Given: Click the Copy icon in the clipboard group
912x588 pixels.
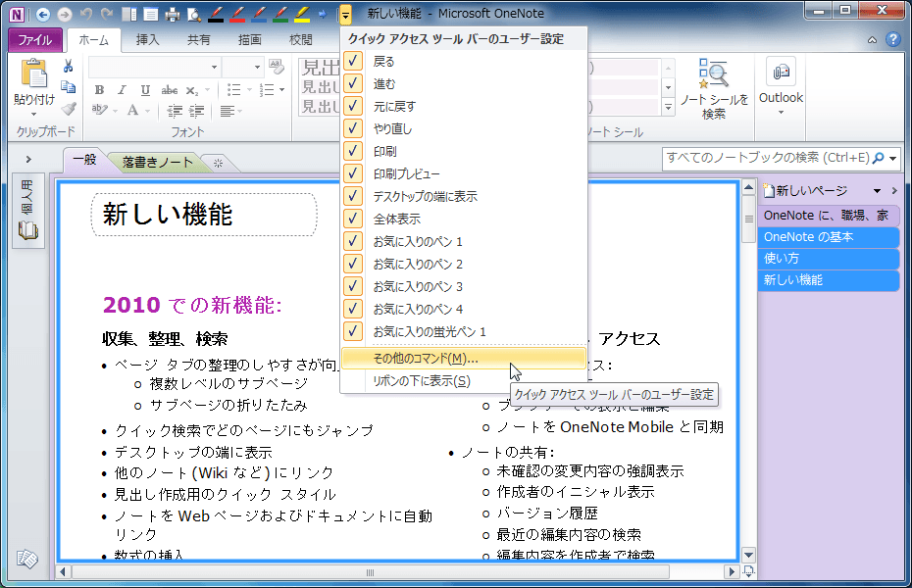Looking at the screenshot, I should [x=68, y=87].
